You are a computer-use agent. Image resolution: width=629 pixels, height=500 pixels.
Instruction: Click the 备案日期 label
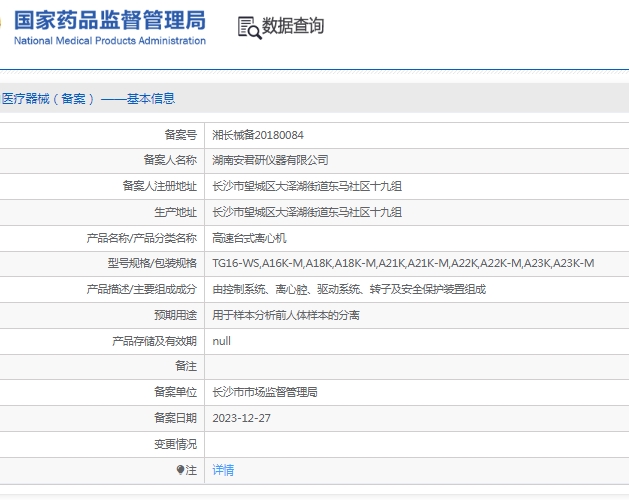coord(176,418)
